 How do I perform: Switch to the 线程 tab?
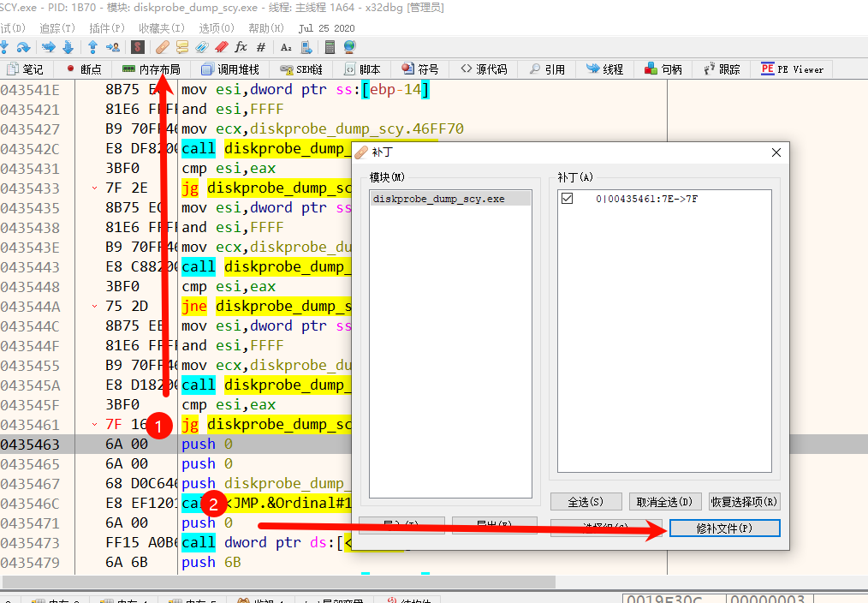tap(605, 69)
